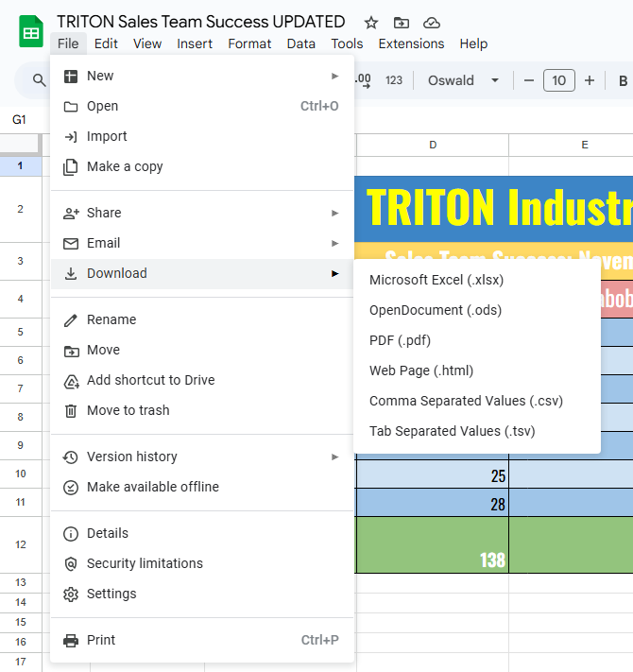
Task: Click the increase decimal places icon
Action: (x=363, y=80)
